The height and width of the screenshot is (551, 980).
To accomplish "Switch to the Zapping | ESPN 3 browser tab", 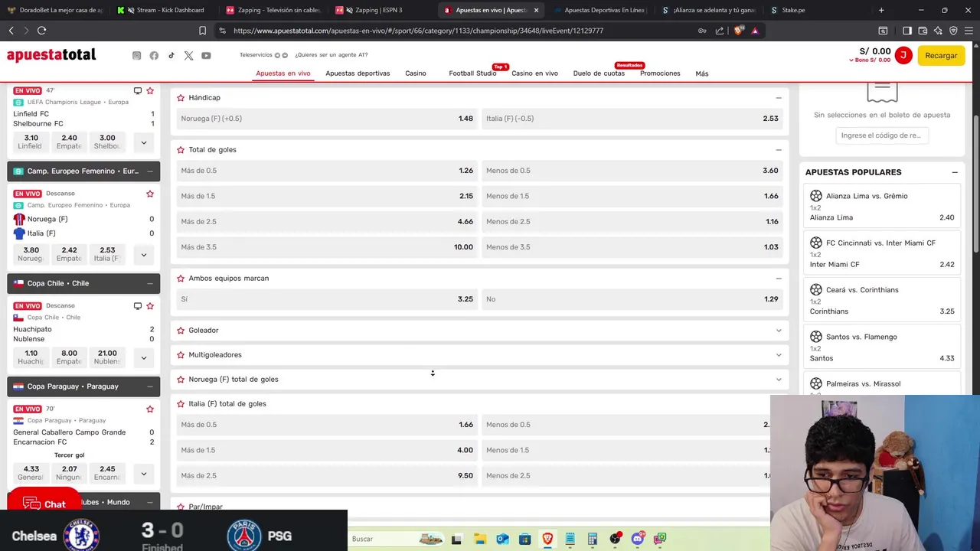I will pos(380,10).
